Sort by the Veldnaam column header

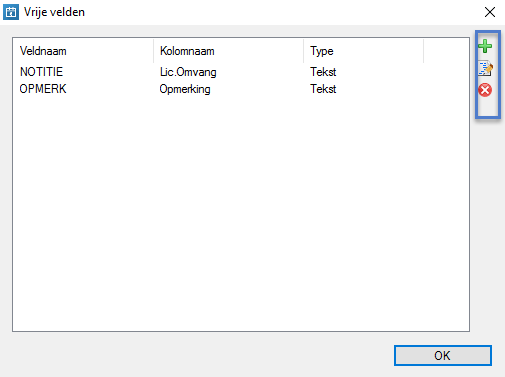[83, 51]
